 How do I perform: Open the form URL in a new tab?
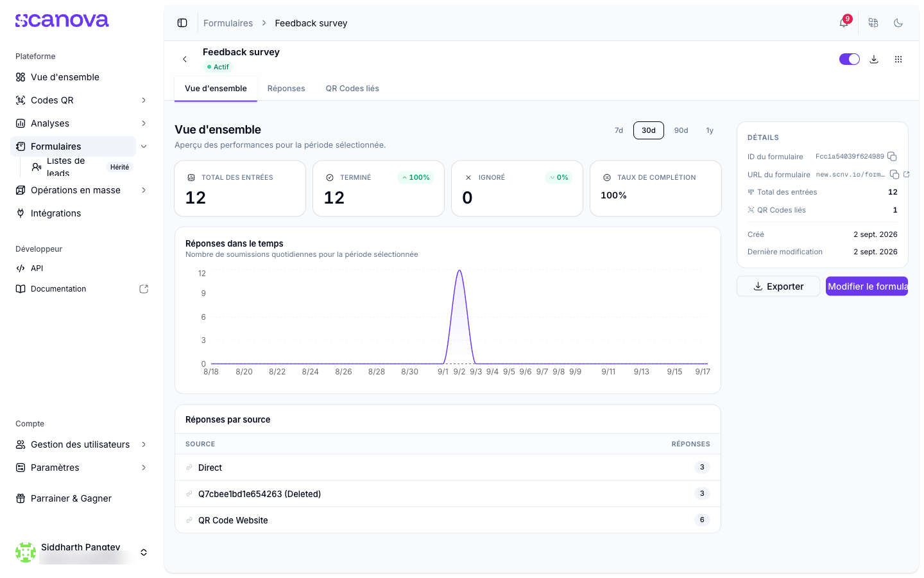click(907, 175)
